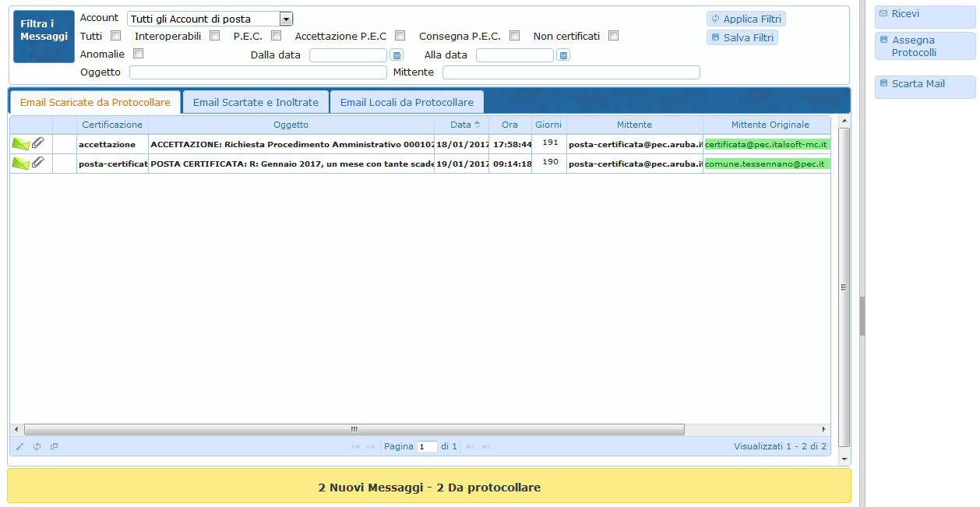Click the pencil edit icon in grid footer
The width and height of the screenshot is (980, 507).
(20, 447)
